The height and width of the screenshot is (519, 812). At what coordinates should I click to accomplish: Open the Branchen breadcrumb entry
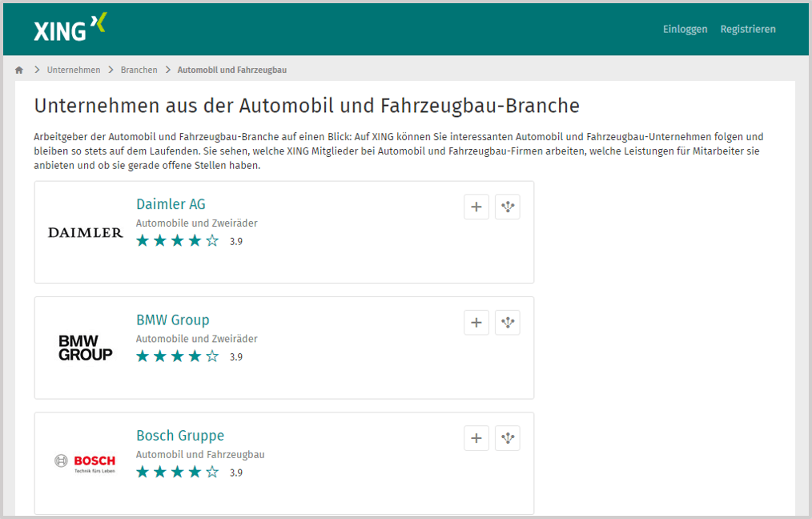139,70
